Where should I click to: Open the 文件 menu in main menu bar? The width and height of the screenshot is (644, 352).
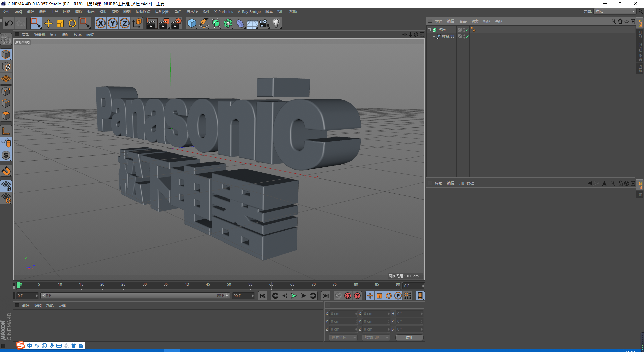click(6, 12)
